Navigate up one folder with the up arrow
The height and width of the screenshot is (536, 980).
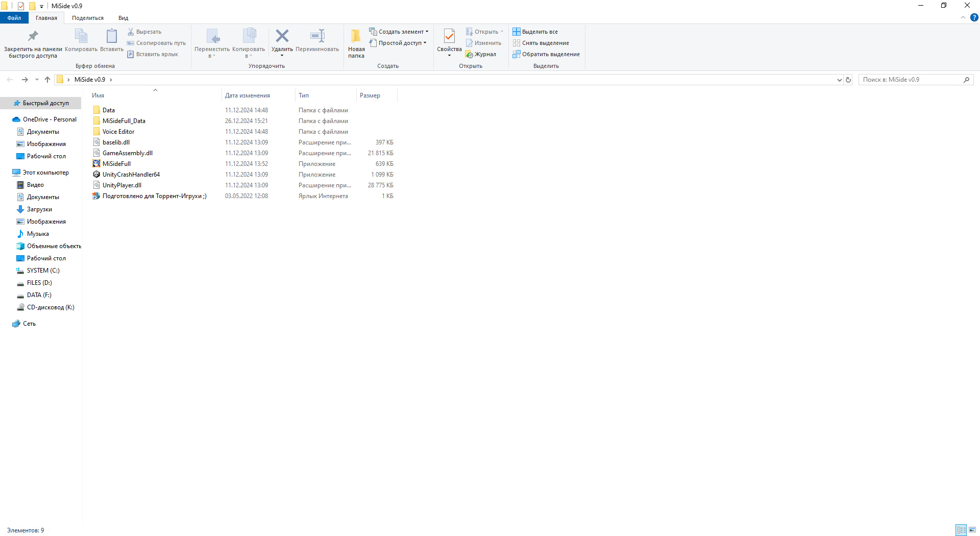click(x=47, y=80)
